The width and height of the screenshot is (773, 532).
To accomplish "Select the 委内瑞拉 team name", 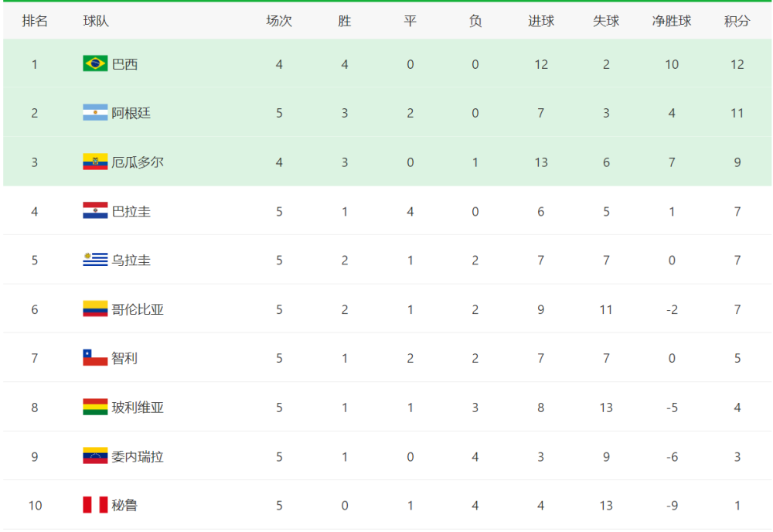I will click(138, 456).
